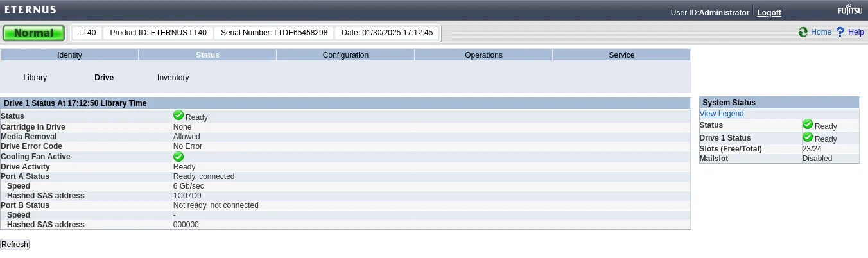Viewport: 868px width, 258px height.
Task: Select the Library submenu item
Action: tap(35, 78)
